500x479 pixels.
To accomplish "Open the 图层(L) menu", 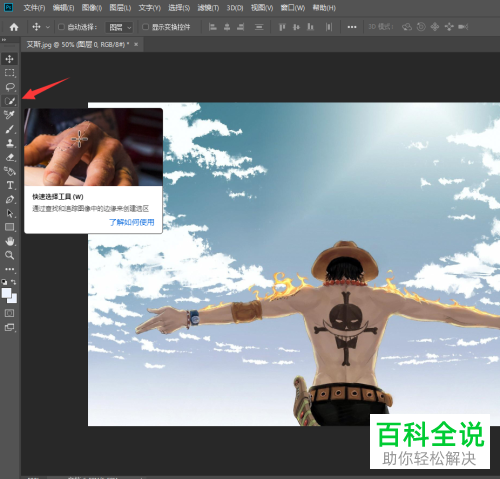I will click(120, 8).
